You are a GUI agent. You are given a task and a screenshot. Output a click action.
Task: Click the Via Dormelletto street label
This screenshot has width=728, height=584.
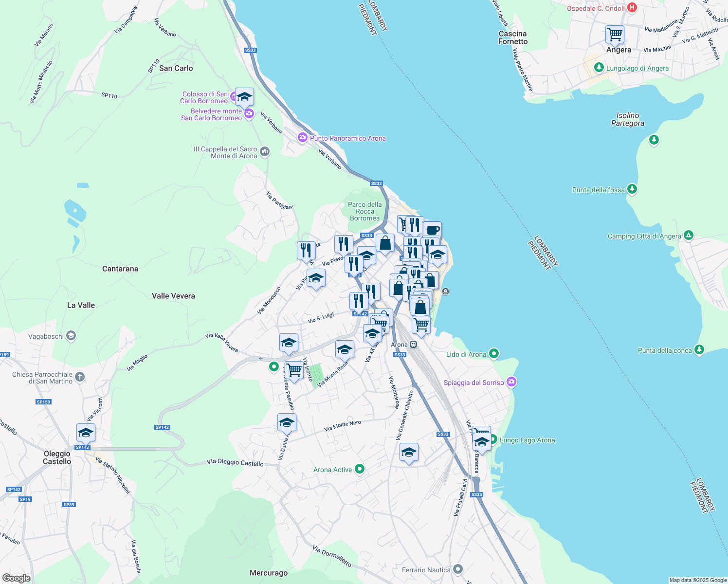coord(332,556)
